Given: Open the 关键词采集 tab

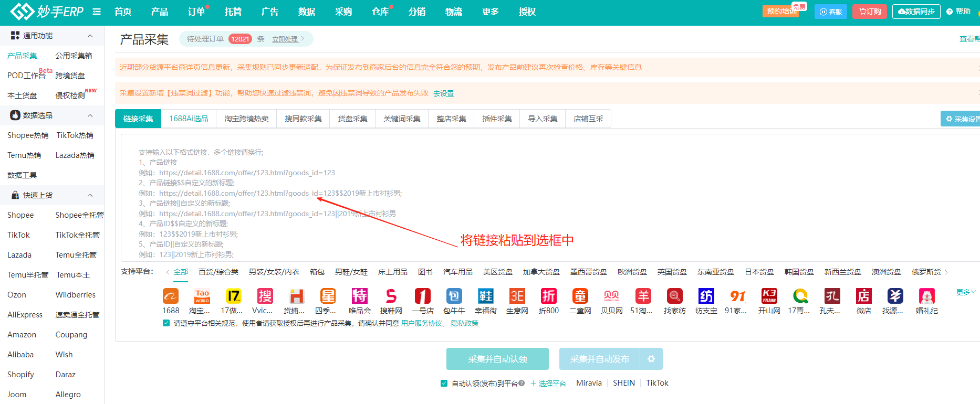Looking at the screenshot, I should [x=402, y=119].
